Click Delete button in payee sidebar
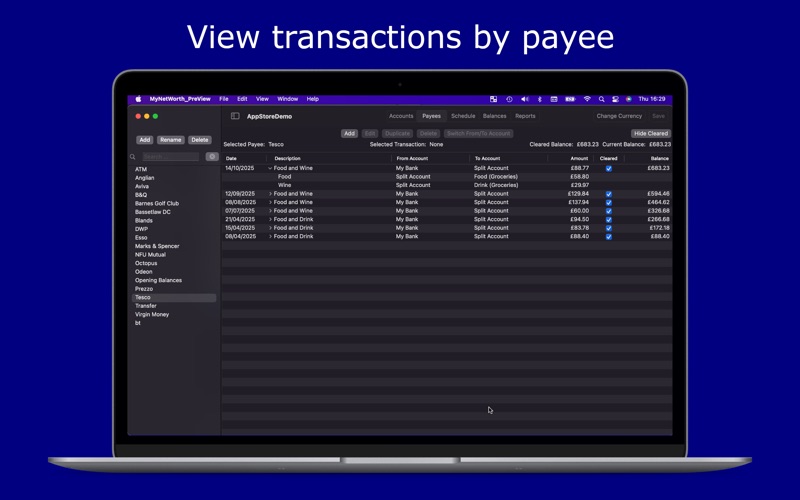The height and width of the screenshot is (500, 800). pyautogui.click(x=200, y=140)
